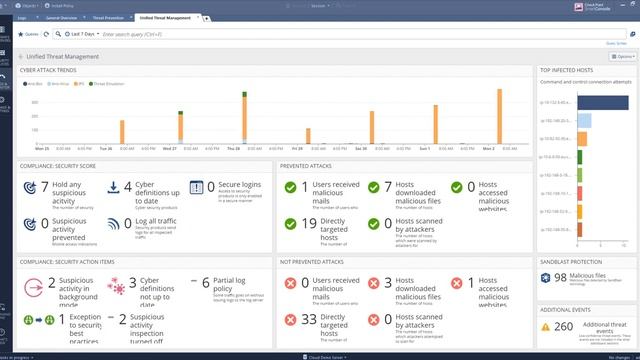Toggle the Anti-Virus legend series
The width and height of the screenshot is (640, 360).
58,84
